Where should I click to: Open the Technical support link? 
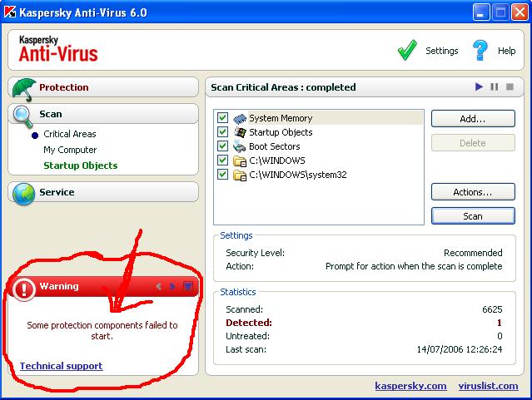(61, 366)
